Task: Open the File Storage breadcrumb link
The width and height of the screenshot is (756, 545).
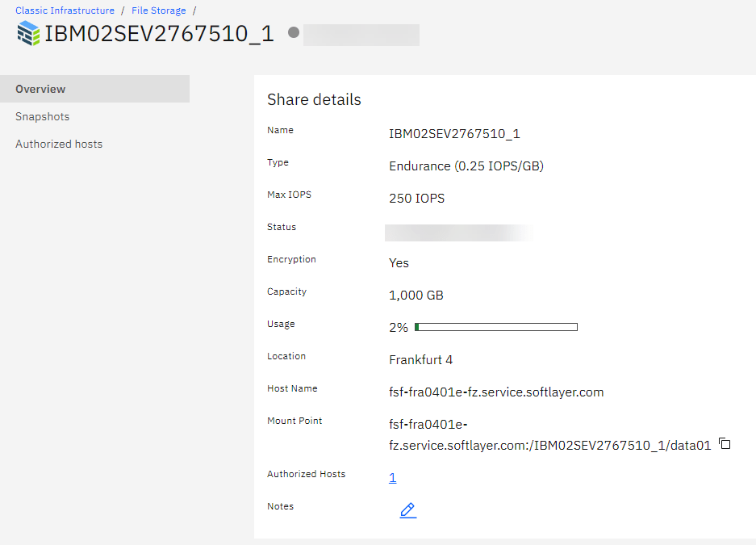Action: point(158,10)
